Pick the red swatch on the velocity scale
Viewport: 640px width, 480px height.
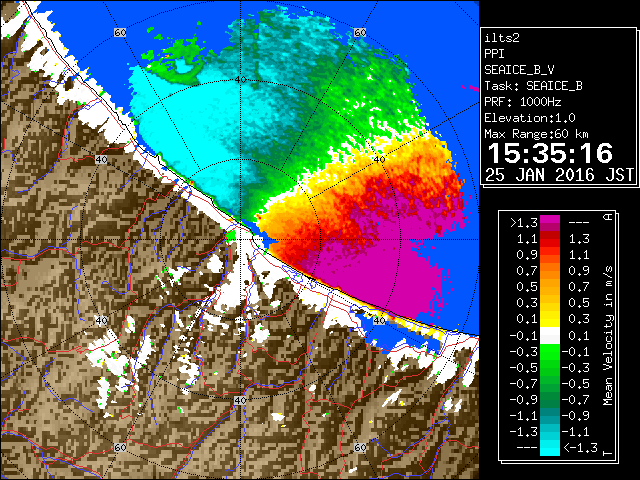coord(550,239)
